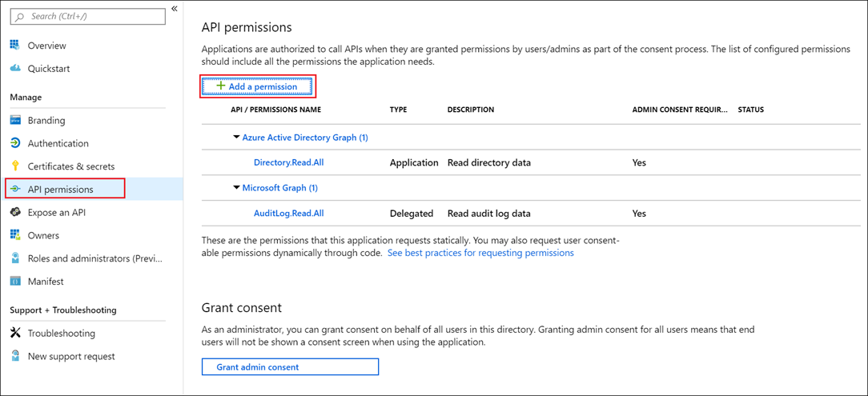Click the Certificates & secrets key icon
Screen dimensions: 868x396
click(15, 166)
